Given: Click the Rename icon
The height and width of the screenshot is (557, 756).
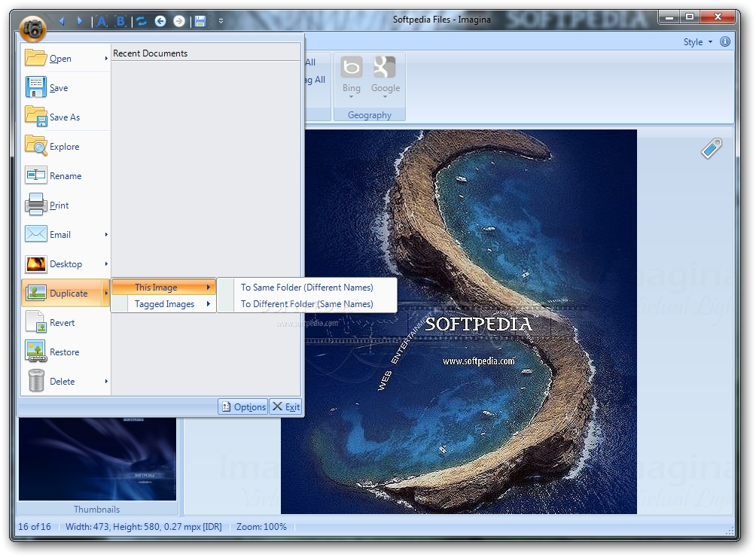Looking at the screenshot, I should pyautogui.click(x=35, y=175).
